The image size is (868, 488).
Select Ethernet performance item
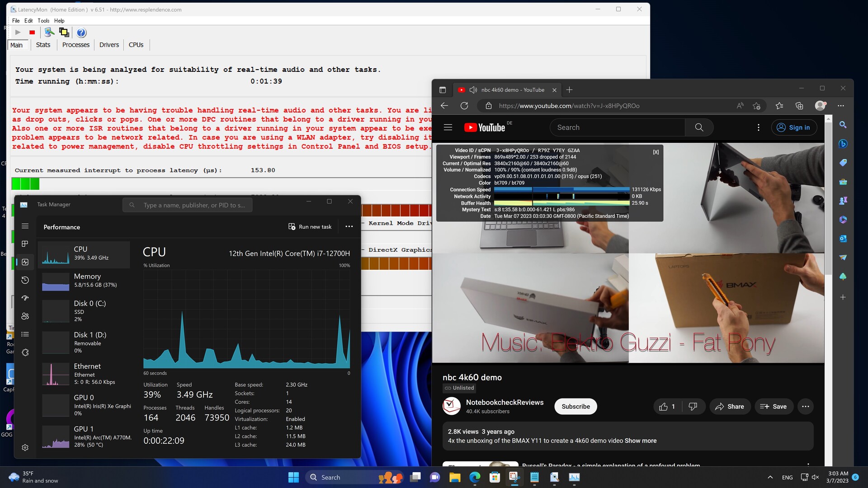pyautogui.click(x=84, y=374)
